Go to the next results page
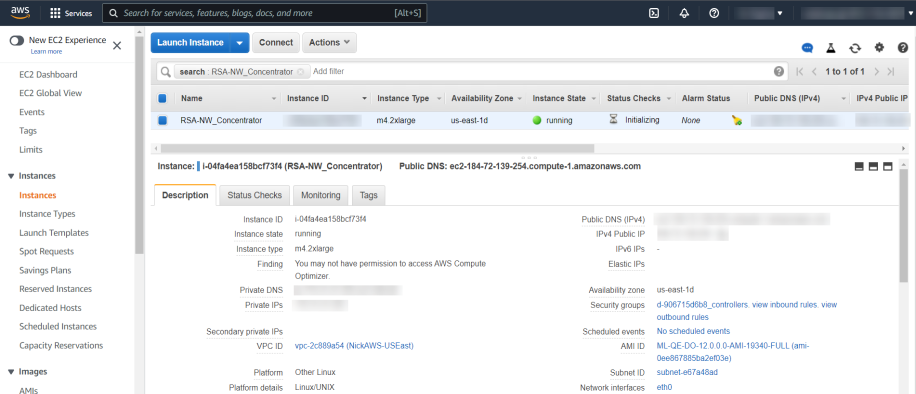This screenshot has height=394, width=916. [x=876, y=71]
